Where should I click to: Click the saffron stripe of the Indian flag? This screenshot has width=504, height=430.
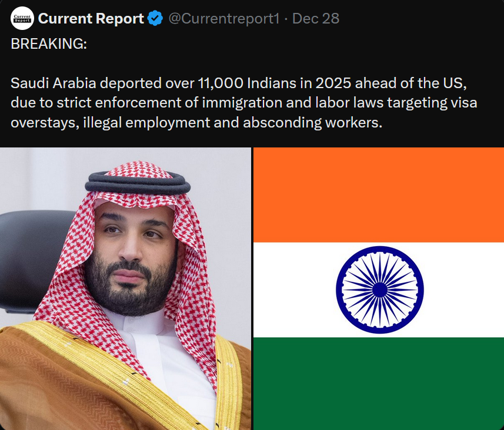tap(378, 194)
